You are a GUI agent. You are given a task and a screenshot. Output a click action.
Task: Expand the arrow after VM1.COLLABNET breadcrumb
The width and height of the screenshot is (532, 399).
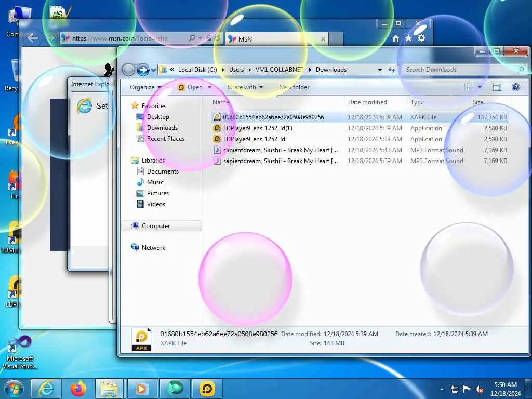point(310,70)
